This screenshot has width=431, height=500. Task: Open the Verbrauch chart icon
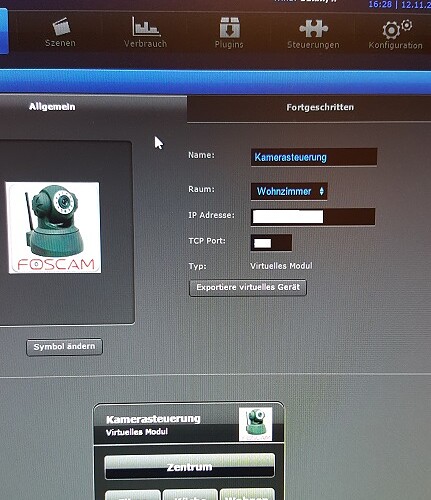point(146,27)
